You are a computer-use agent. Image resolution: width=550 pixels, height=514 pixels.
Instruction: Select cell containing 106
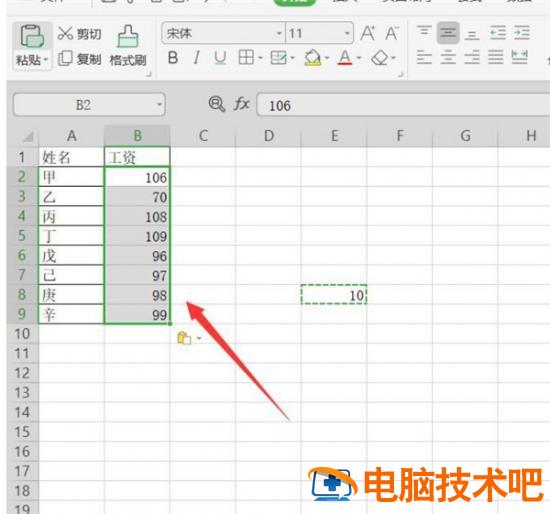(137, 177)
